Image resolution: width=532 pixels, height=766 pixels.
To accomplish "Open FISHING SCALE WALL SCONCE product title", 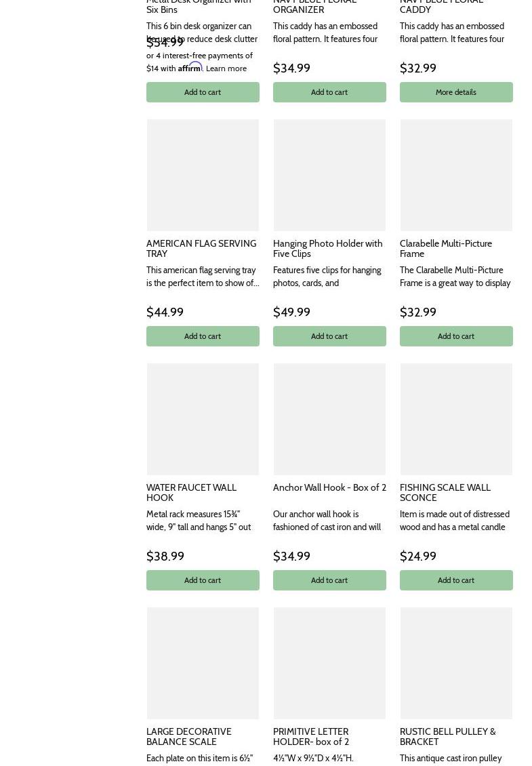I will point(445,492).
